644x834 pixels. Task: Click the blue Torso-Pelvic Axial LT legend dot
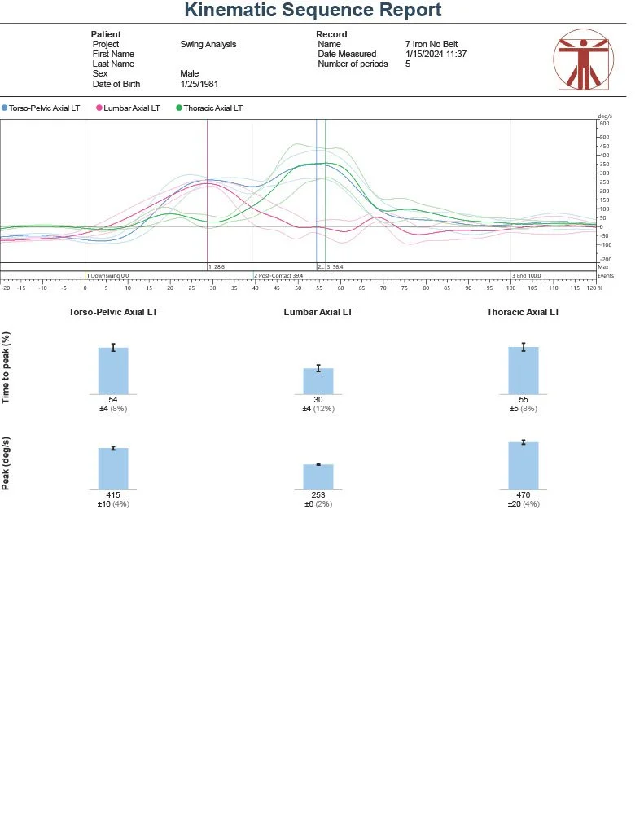coord(4,108)
